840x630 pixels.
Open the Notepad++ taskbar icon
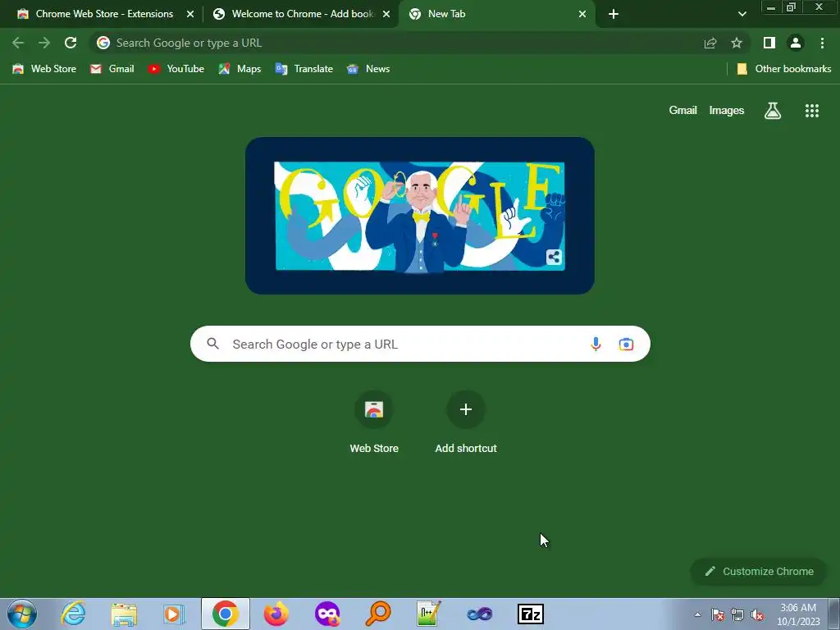pos(428,614)
